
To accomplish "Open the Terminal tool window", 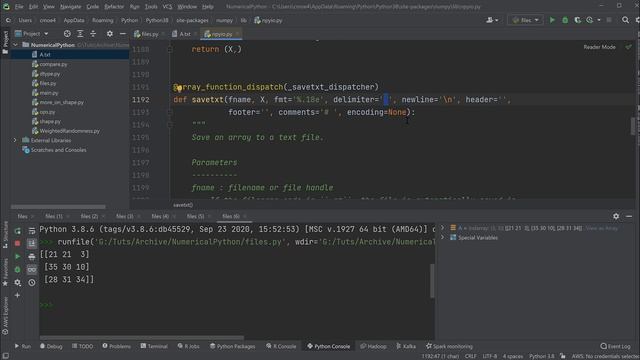I will coord(154,346).
